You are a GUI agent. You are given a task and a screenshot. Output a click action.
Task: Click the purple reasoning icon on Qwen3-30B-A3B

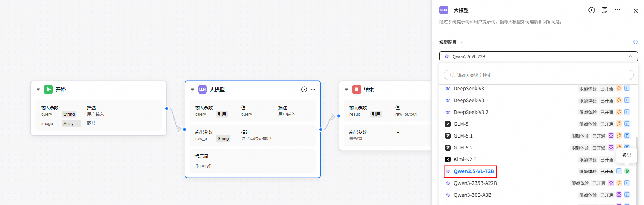tap(619, 195)
